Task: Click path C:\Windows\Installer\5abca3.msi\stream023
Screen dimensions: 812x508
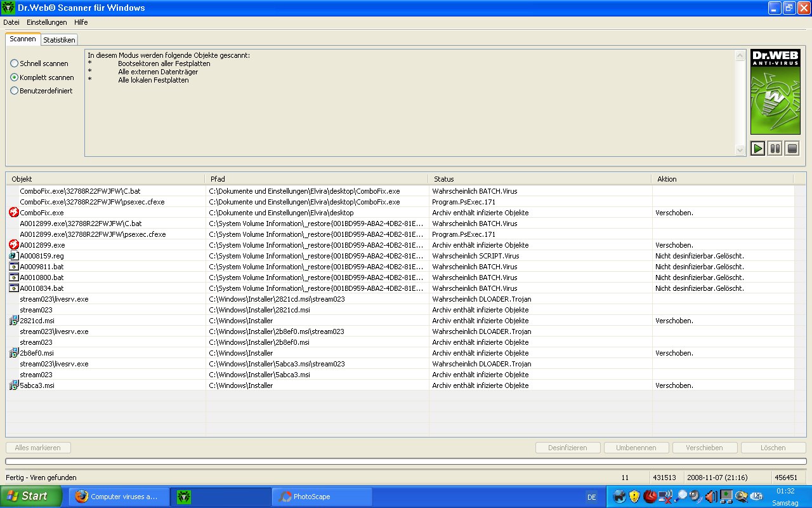Action: 277,363
